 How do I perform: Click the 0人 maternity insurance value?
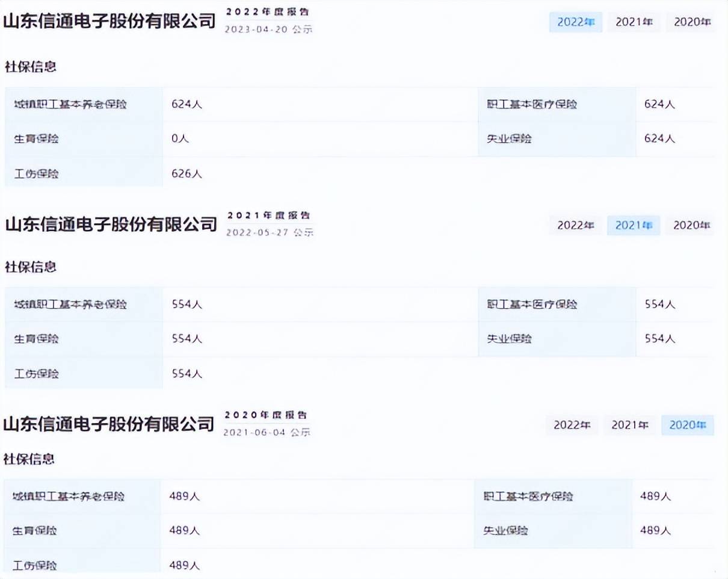[x=180, y=139]
